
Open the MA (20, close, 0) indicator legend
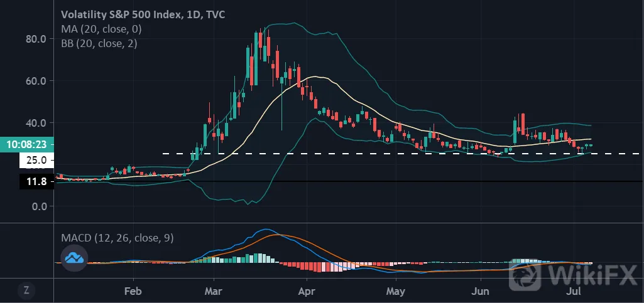pyautogui.click(x=101, y=29)
